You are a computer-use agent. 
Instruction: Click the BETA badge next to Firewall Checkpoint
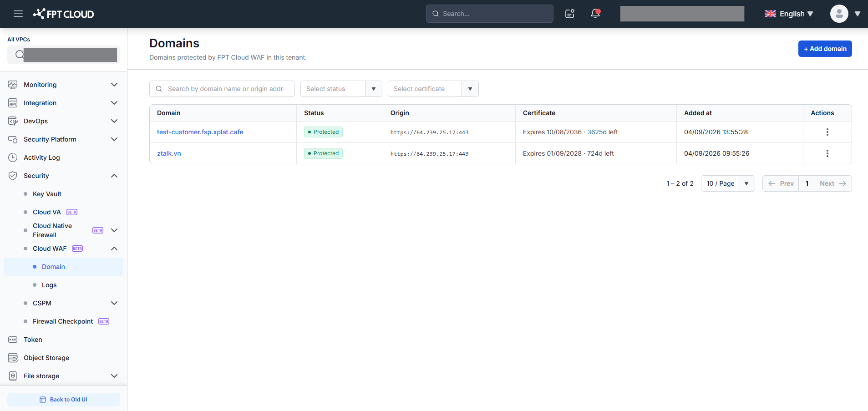[104, 321]
